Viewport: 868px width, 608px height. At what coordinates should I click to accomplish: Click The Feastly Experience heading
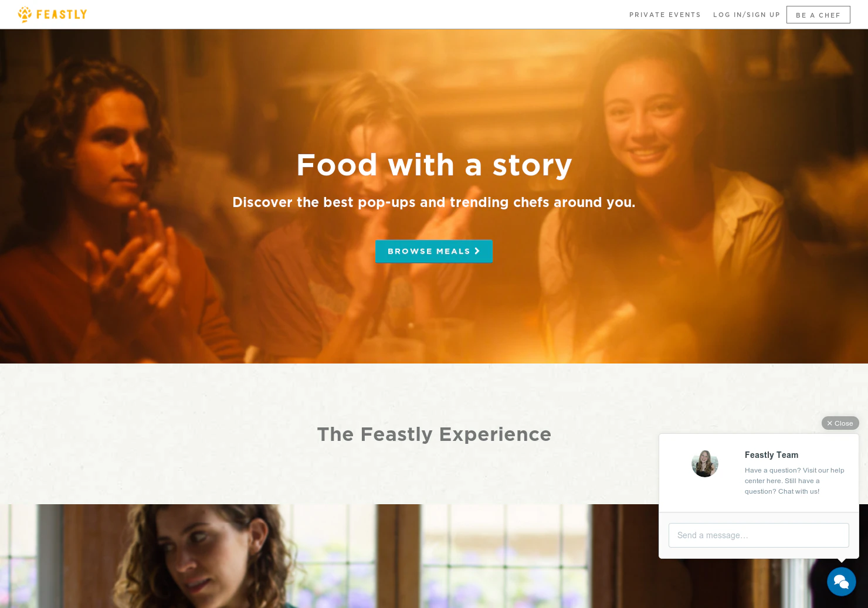[434, 434]
